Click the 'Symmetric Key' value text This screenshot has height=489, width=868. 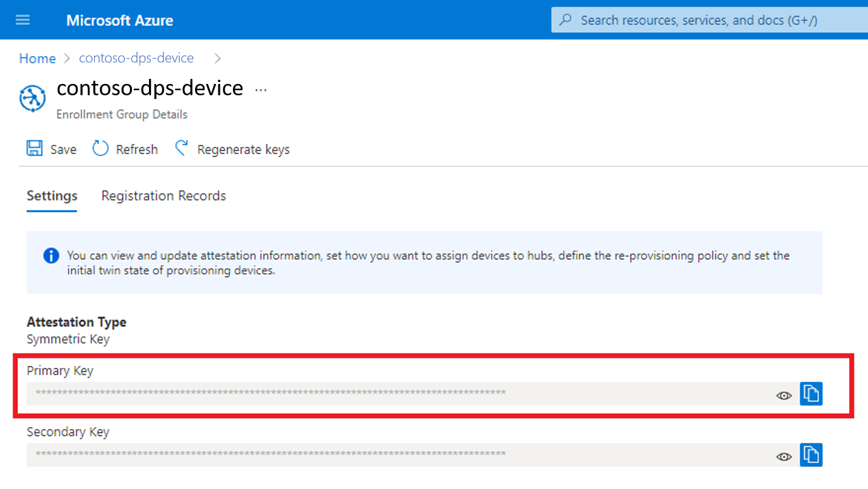68,339
